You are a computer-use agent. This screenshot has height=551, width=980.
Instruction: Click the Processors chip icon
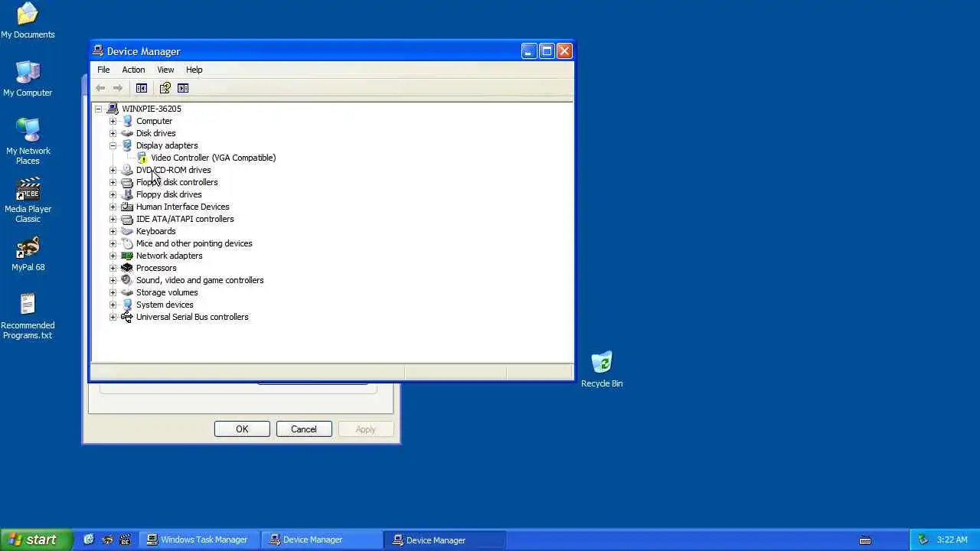pos(127,268)
